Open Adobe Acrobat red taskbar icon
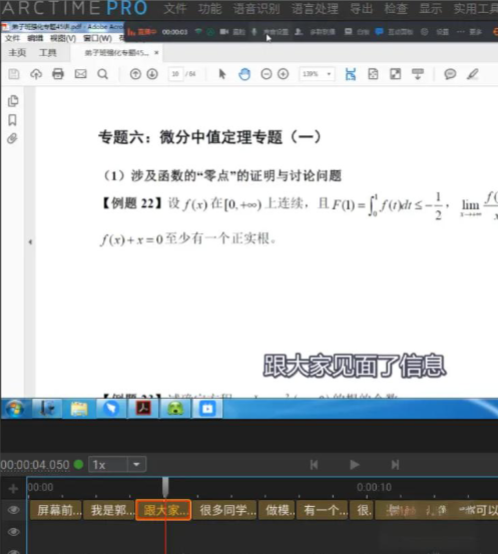This screenshot has width=498, height=554. point(143,409)
